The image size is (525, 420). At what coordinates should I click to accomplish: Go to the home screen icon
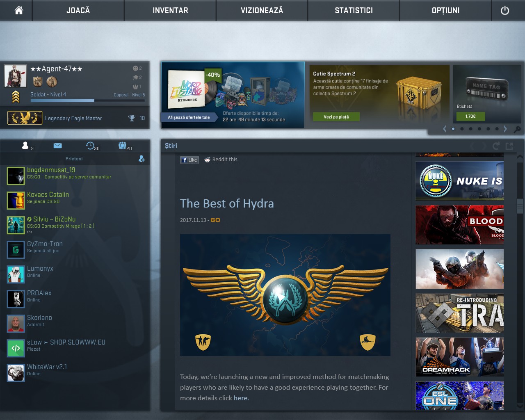tap(19, 10)
